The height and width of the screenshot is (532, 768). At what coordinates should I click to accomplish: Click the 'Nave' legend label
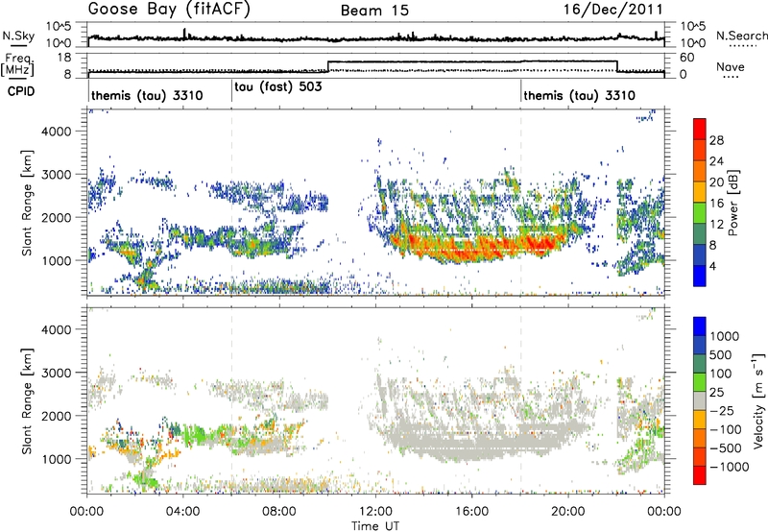click(x=731, y=66)
